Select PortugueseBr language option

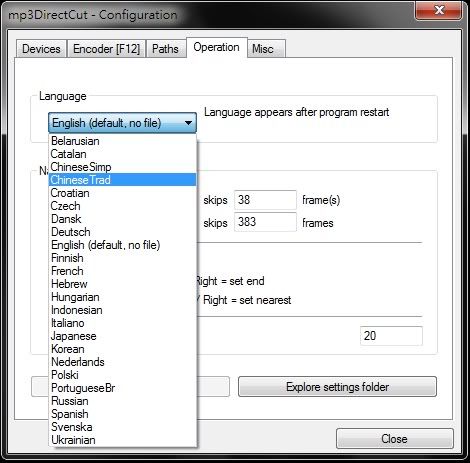tap(122, 388)
